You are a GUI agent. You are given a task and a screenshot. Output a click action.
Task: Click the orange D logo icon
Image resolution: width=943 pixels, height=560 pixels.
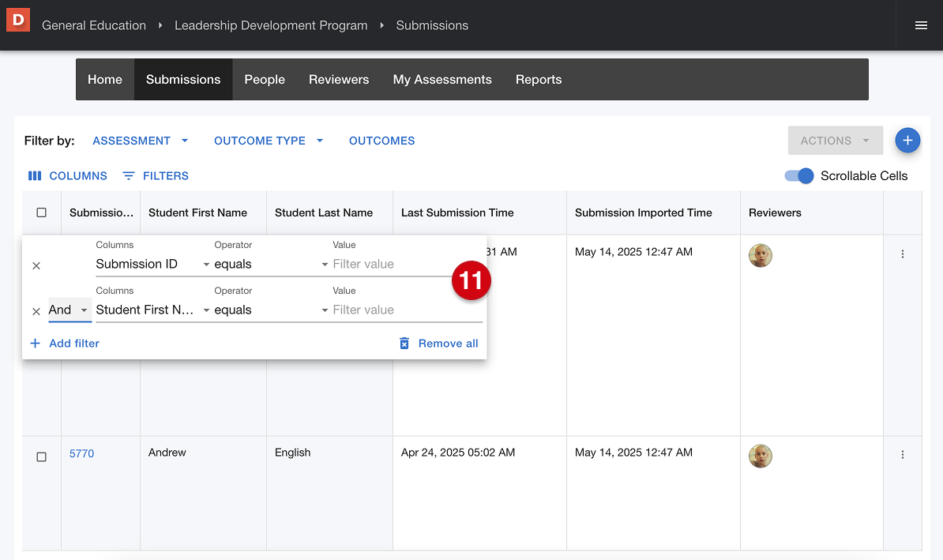18,20
